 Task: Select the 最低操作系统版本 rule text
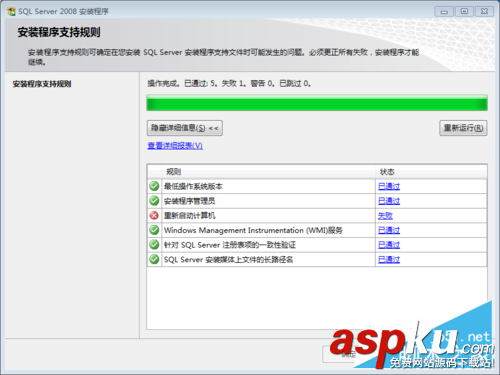(x=193, y=186)
